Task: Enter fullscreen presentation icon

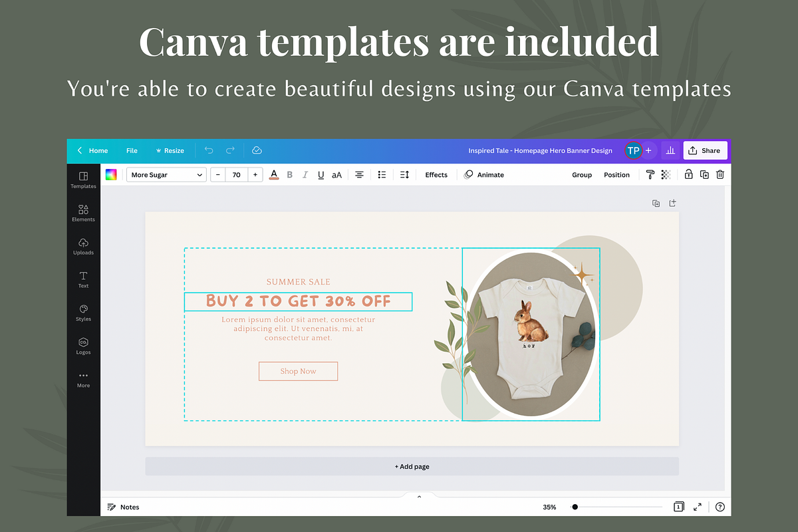Action: point(698,507)
